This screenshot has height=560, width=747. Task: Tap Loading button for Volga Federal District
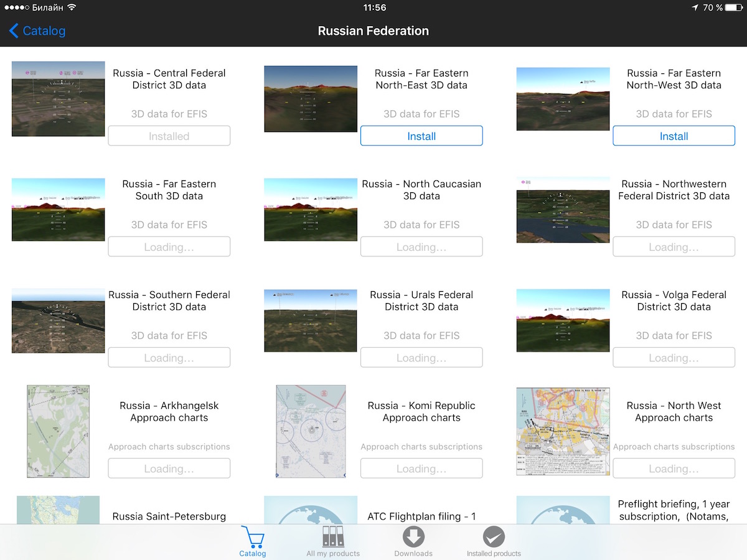674,358
